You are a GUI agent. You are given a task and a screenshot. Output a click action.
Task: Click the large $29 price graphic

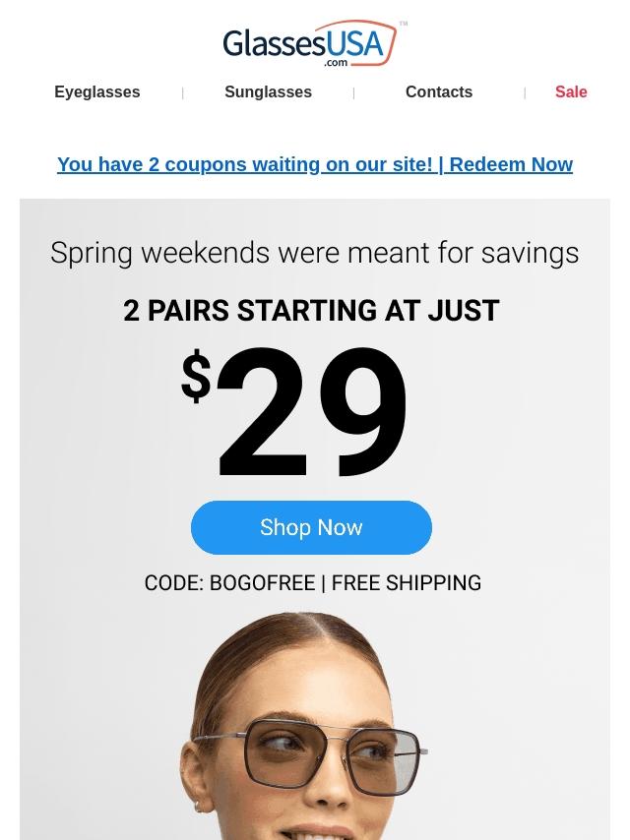[293, 411]
